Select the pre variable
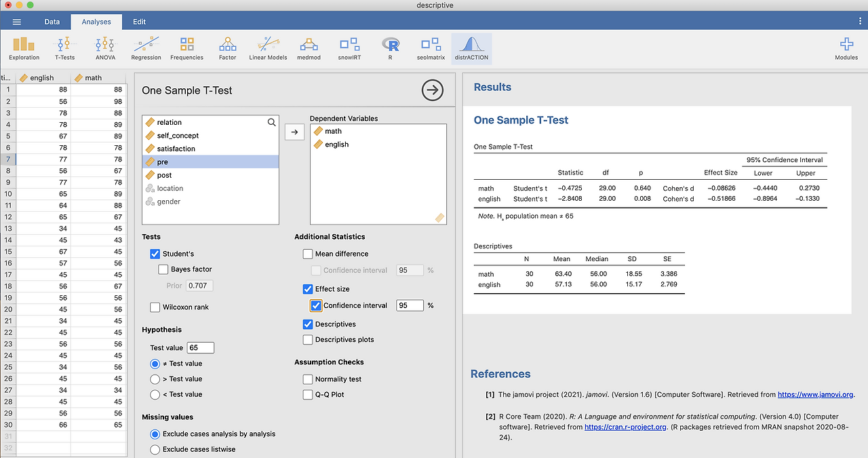This screenshot has width=868, height=458. (210, 161)
